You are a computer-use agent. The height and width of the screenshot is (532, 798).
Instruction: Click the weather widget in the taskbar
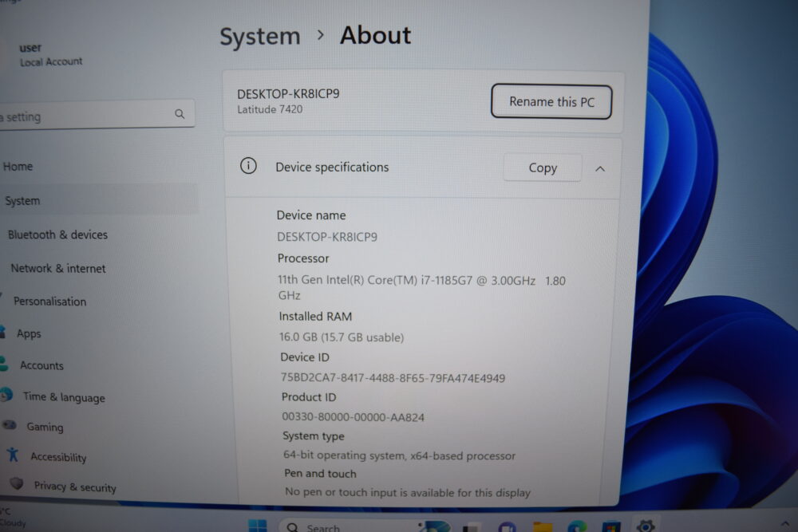[x=13, y=518]
